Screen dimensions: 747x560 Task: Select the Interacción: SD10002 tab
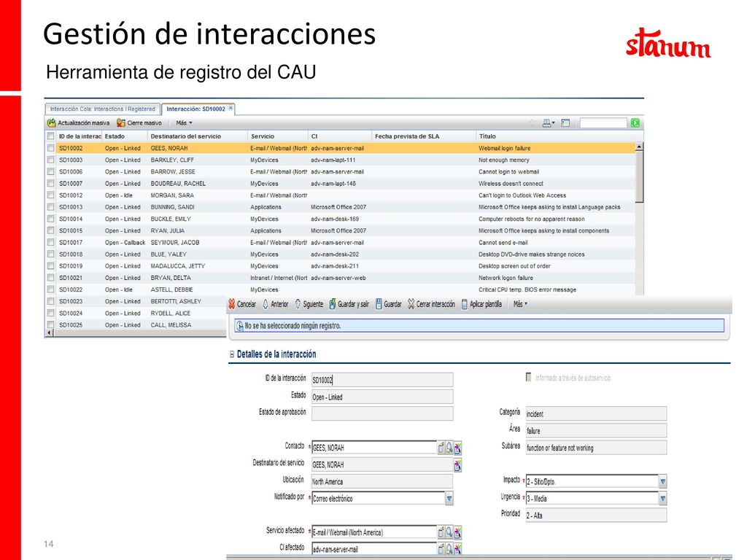(196, 109)
